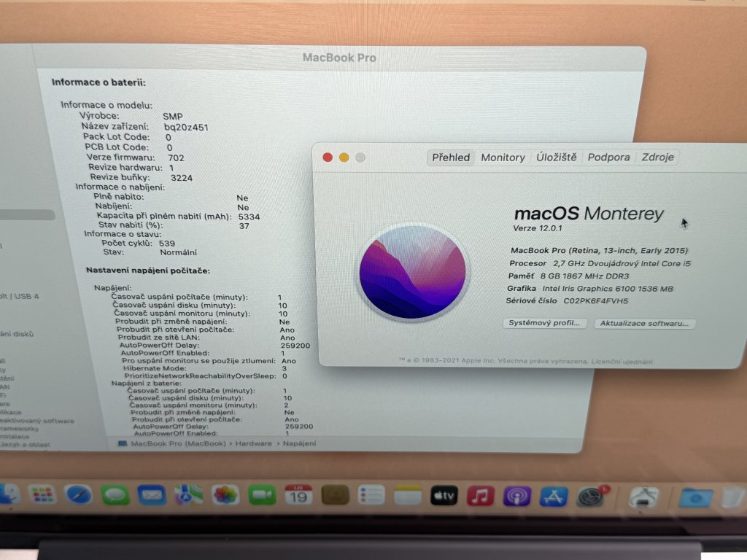
Task: Open Launchpad from the dock
Action: (x=42, y=495)
